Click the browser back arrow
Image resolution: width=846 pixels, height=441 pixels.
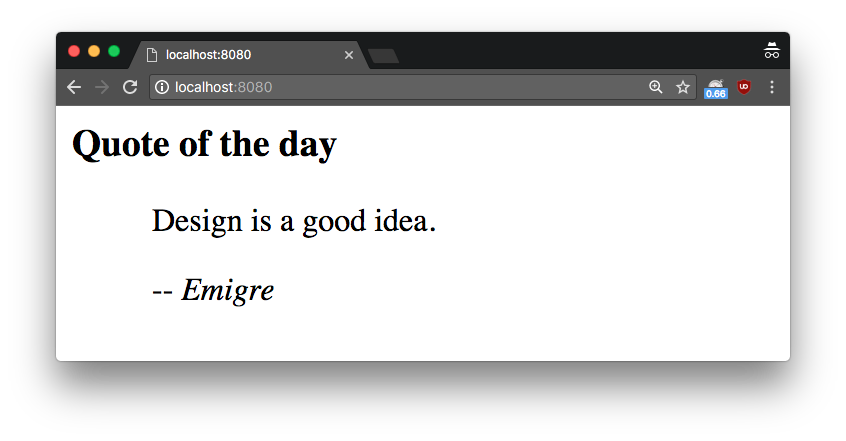click(74, 88)
